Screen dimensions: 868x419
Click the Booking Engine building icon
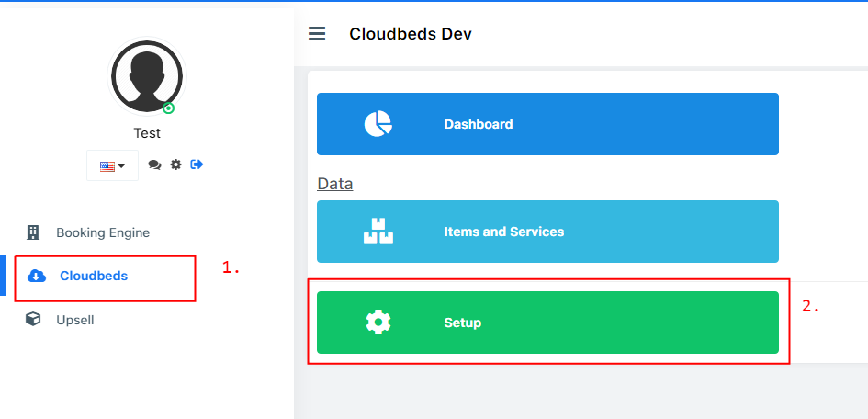coord(33,232)
